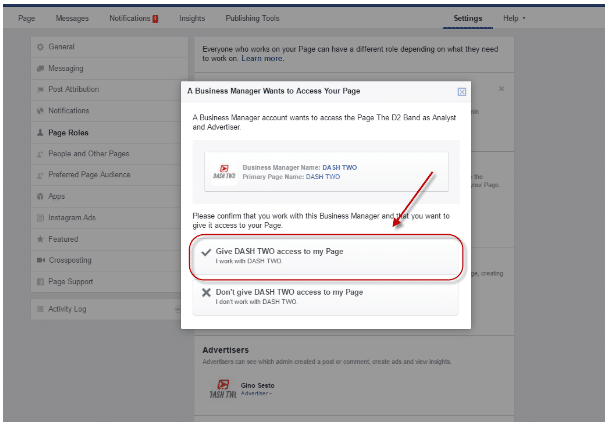Click the Preferred Page Audience icon
This screenshot has height=425, width=609.
[40, 175]
